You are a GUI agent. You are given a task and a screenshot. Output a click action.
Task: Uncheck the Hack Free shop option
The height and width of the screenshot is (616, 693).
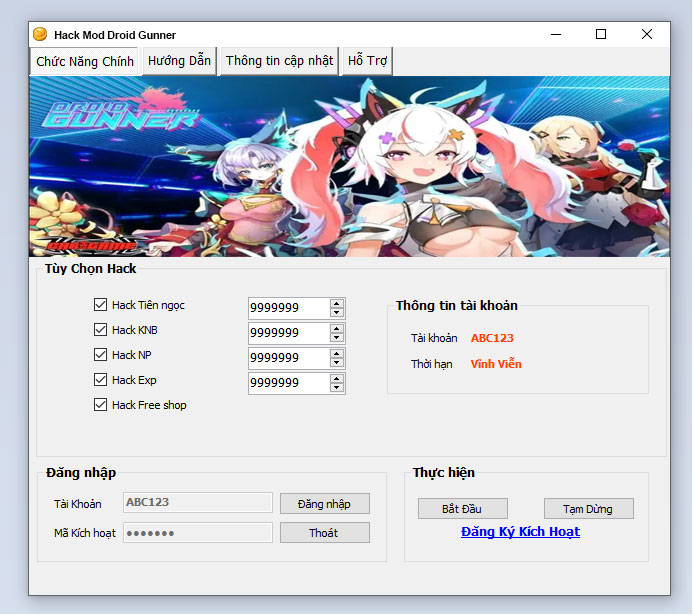click(100, 405)
